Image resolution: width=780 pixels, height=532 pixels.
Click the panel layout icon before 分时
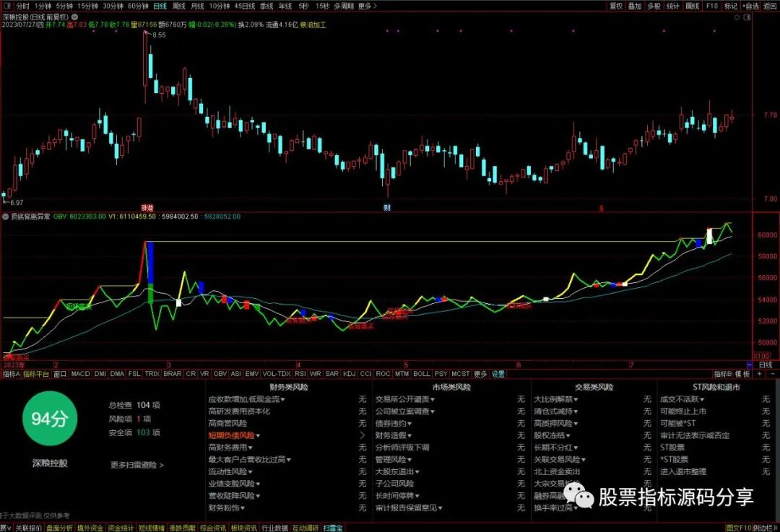pyautogui.click(x=6, y=6)
